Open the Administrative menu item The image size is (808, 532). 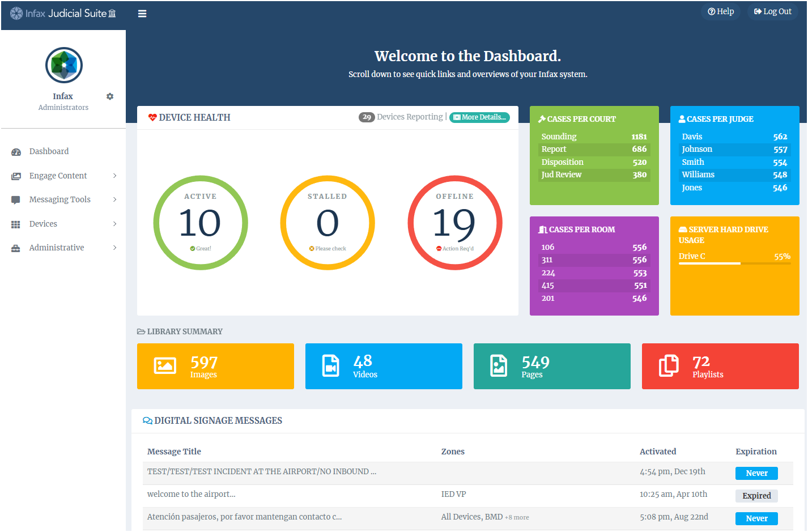click(x=57, y=248)
